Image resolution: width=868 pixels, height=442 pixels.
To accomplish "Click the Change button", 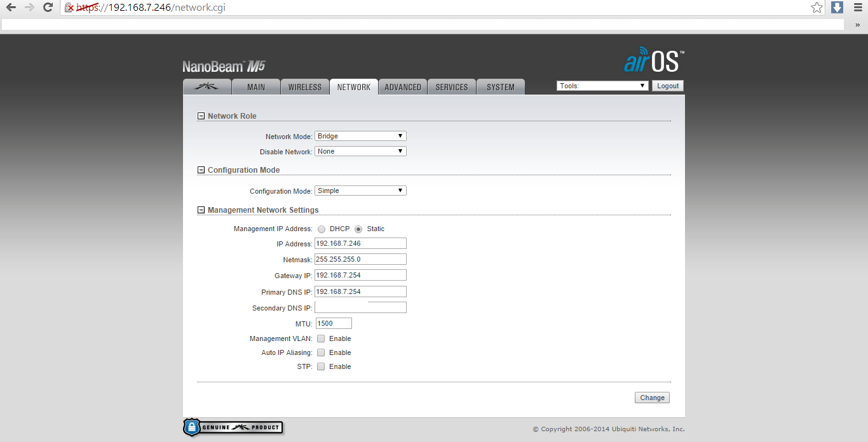I will (x=652, y=398).
